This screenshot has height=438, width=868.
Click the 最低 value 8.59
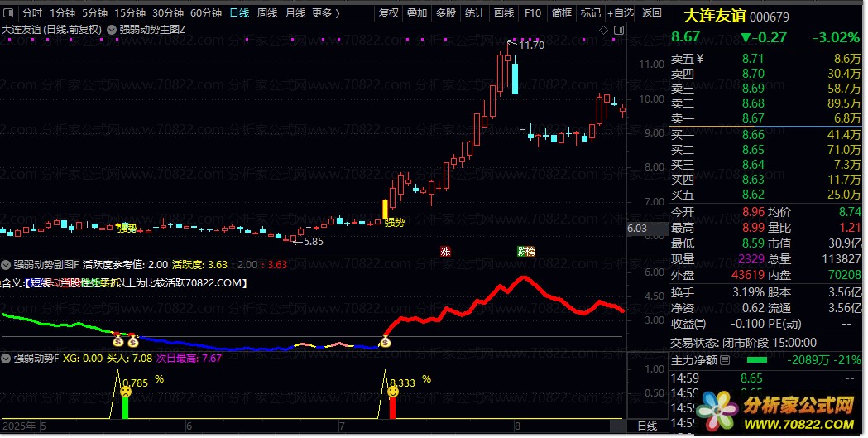coord(753,243)
